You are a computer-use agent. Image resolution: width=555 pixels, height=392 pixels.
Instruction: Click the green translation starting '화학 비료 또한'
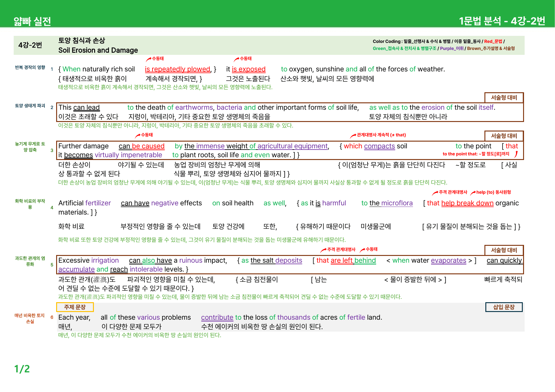coord(202,240)
